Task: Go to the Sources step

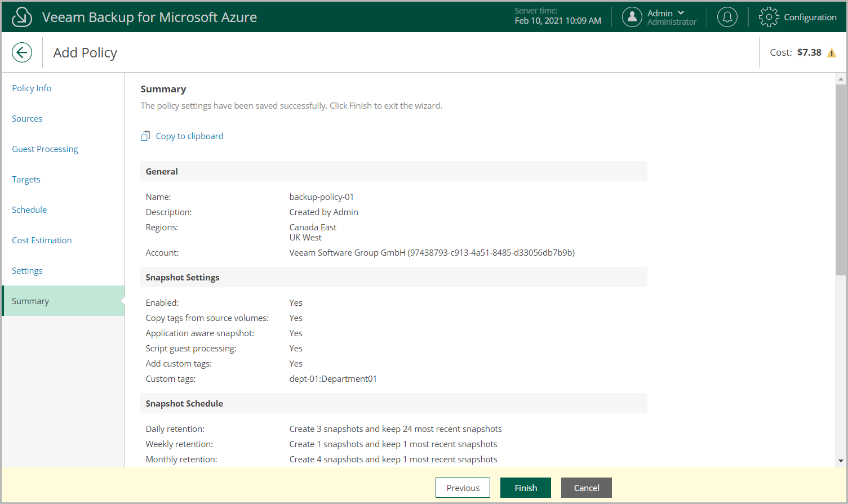Action: (x=27, y=119)
